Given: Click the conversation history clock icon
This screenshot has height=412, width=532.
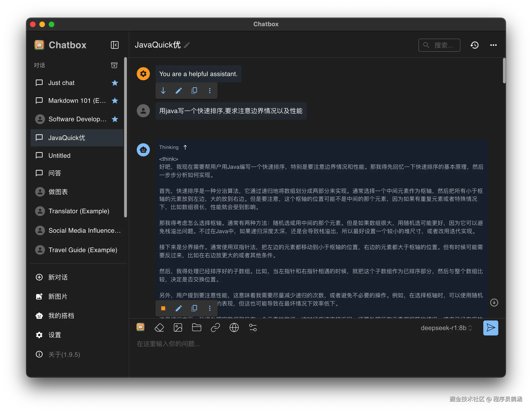Looking at the screenshot, I should point(474,45).
